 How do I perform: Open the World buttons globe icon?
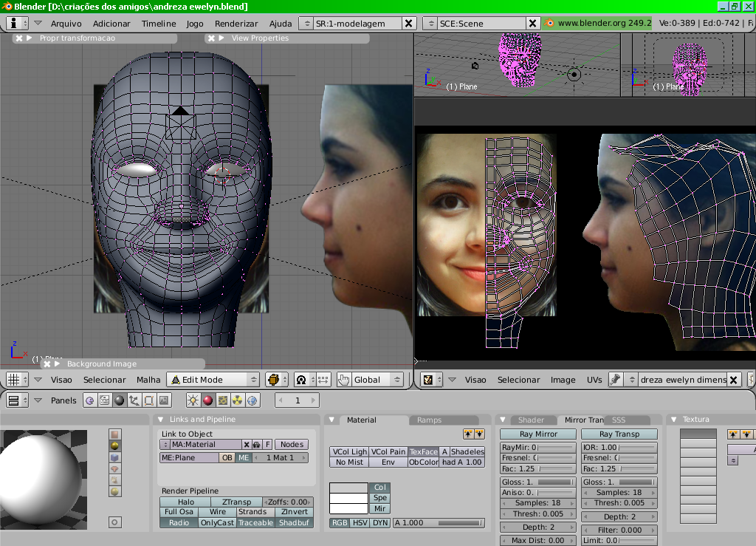pyautogui.click(x=252, y=400)
